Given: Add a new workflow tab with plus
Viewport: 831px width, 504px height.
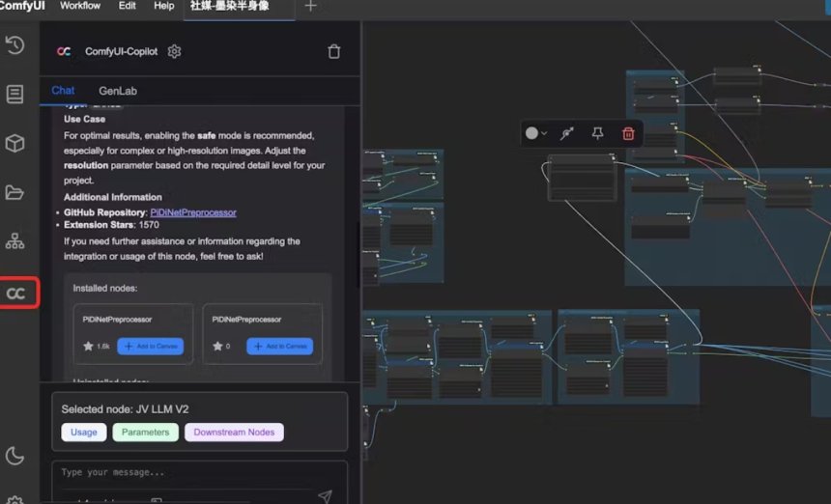Looking at the screenshot, I should (310, 7).
